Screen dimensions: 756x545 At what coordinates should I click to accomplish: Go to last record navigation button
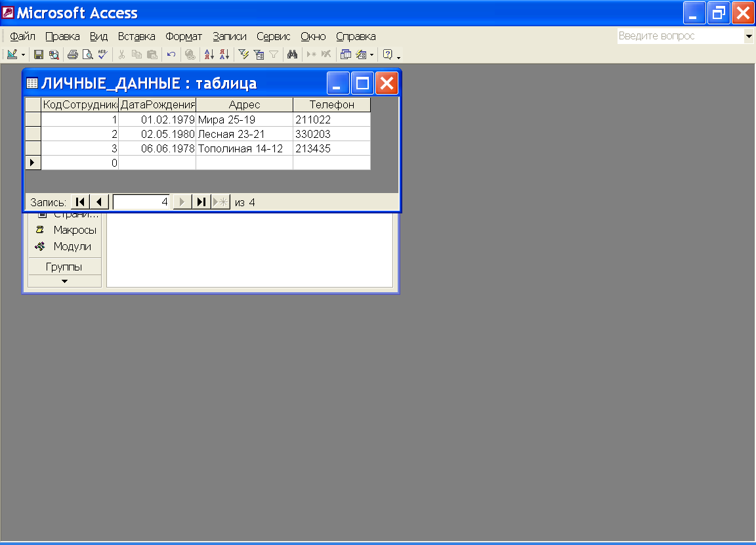coord(201,202)
